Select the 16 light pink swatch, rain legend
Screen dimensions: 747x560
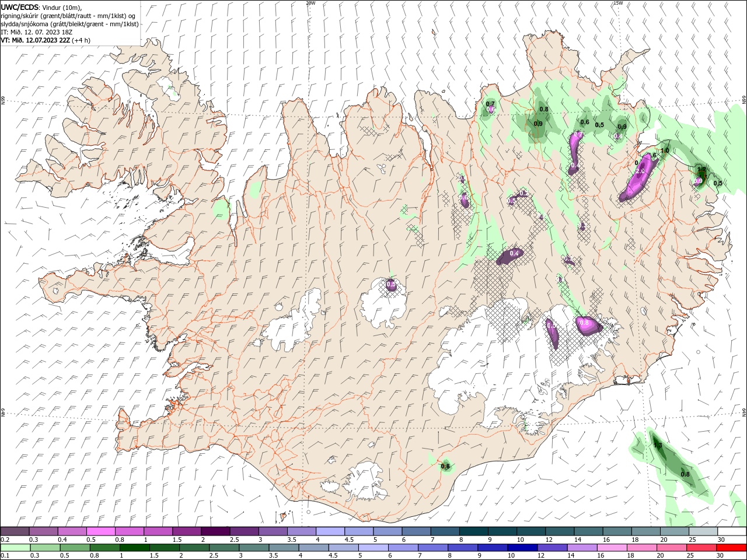click(612, 548)
